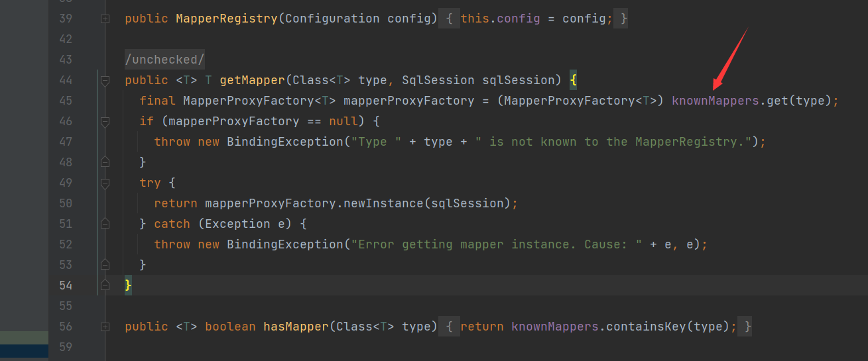Collapse the if block at line 46
The height and width of the screenshot is (361, 868).
point(105,122)
